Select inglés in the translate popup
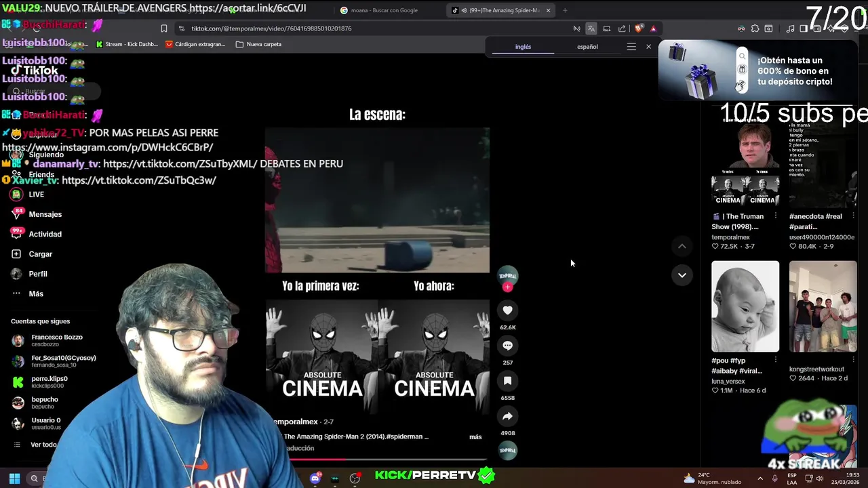The height and width of the screenshot is (488, 868). (x=523, y=47)
